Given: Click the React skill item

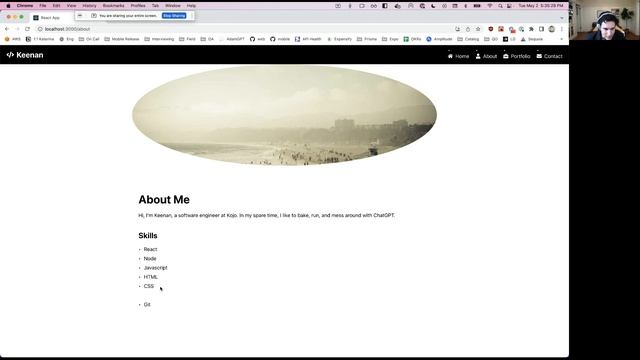Looking at the screenshot, I should click(x=150, y=249).
